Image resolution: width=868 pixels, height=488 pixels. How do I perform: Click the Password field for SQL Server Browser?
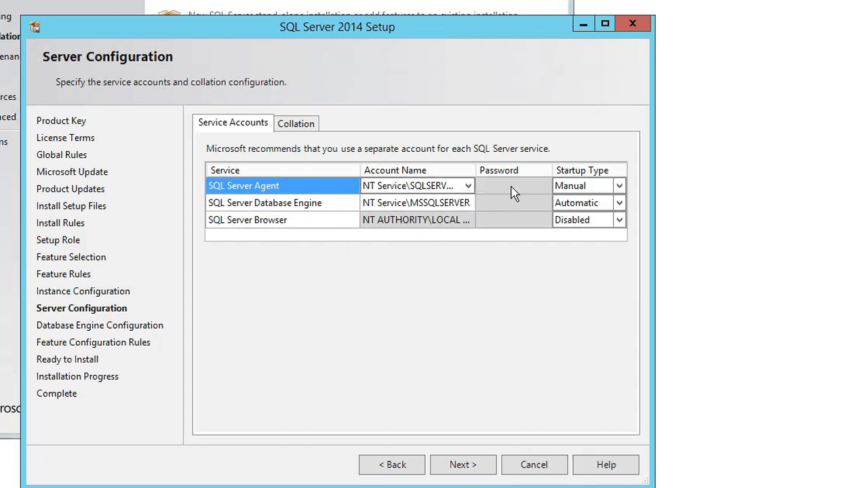[514, 220]
